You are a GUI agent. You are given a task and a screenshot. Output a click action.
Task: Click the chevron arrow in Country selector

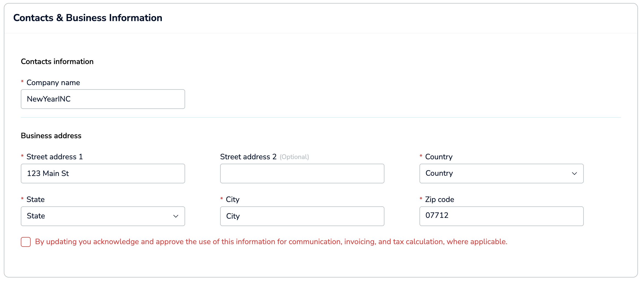click(574, 174)
